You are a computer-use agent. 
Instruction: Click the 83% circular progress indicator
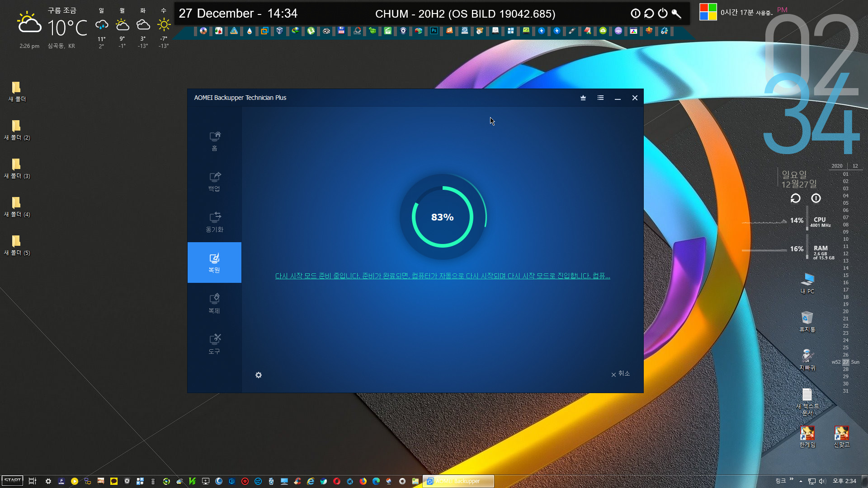[x=443, y=217]
